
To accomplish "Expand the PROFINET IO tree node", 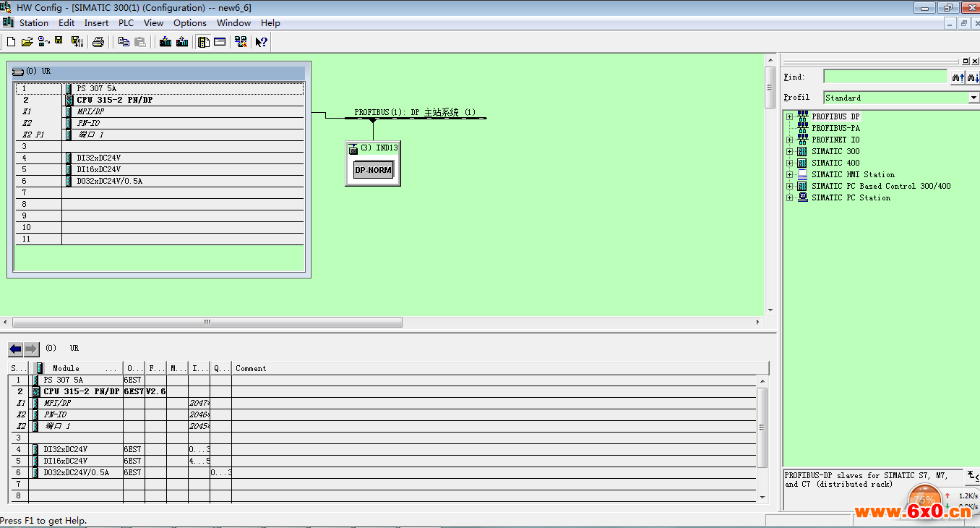I will coord(790,140).
